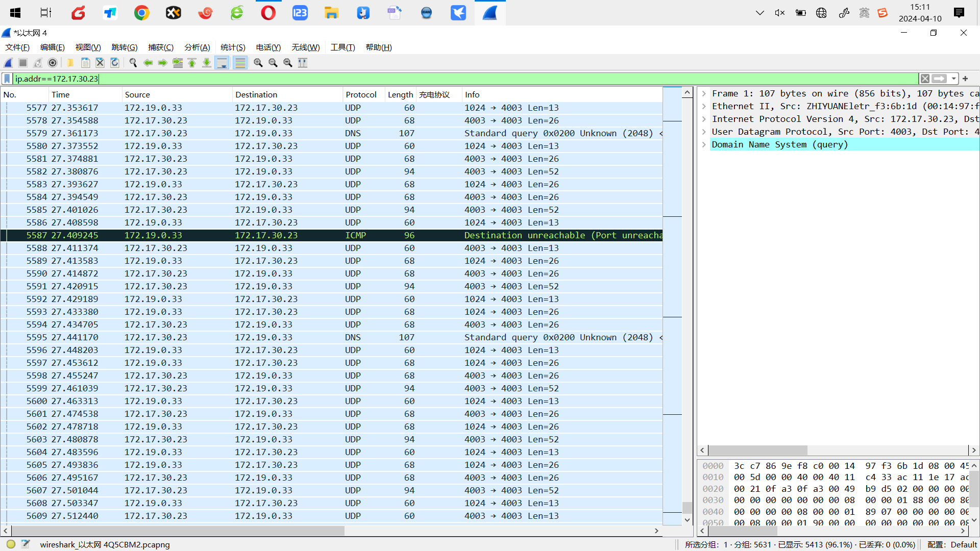
Task: Sort by the Protocol column header
Action: click(363, 94)
